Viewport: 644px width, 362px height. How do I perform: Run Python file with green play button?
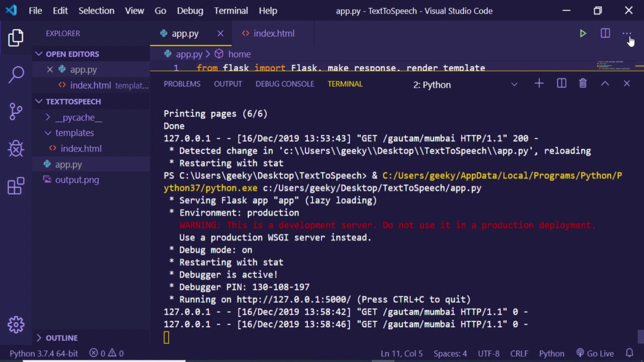tap(583, 34)
